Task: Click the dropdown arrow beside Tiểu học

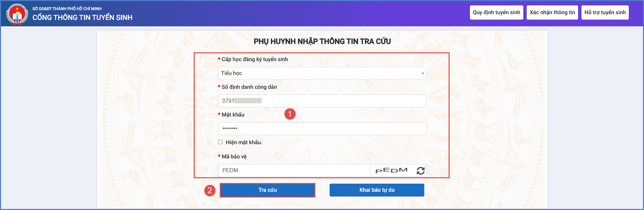Action: pos(423,73)
